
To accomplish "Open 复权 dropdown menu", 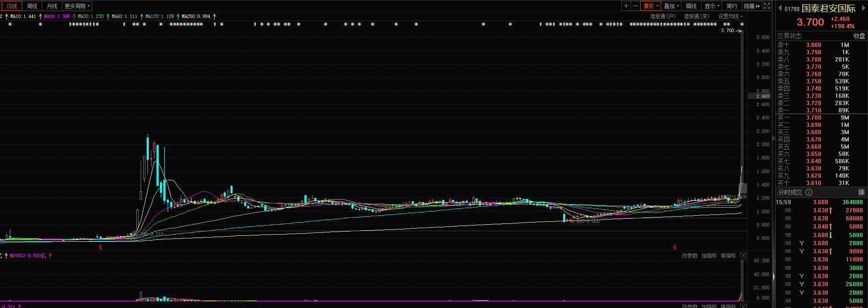I will click(x=651, y=6).
